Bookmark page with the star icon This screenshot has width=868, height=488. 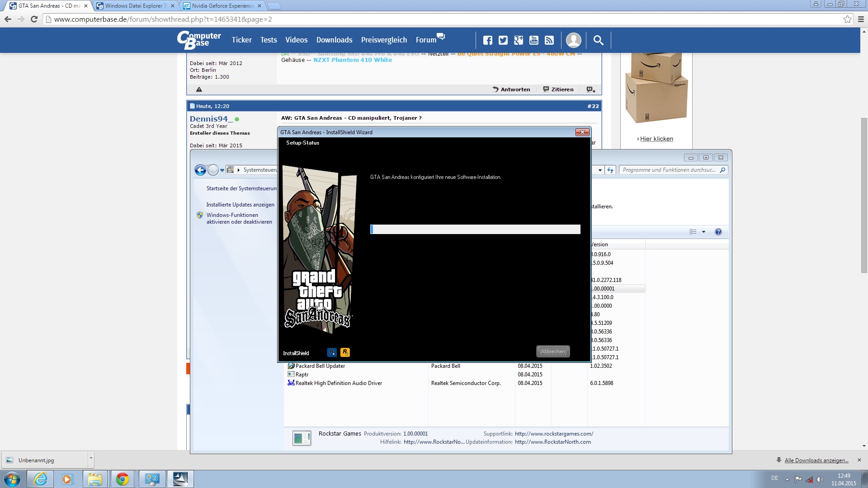[847, 19]
